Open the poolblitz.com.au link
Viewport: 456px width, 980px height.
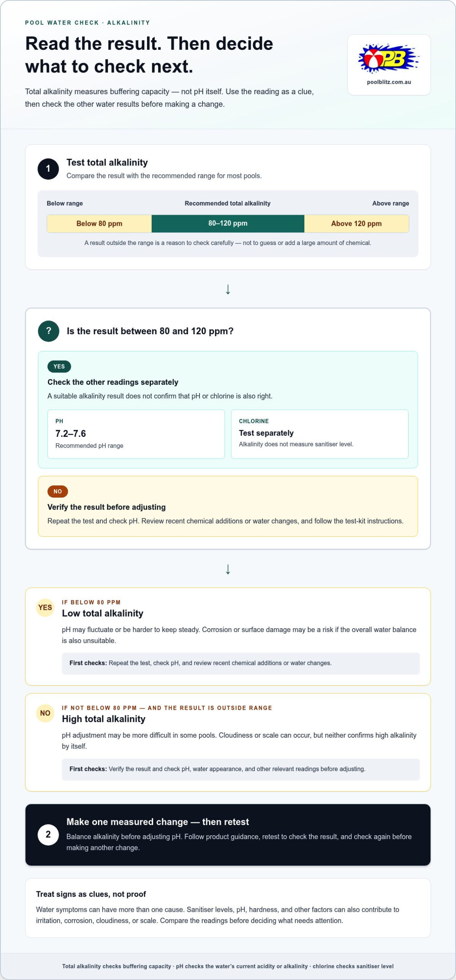coord(389,82)
